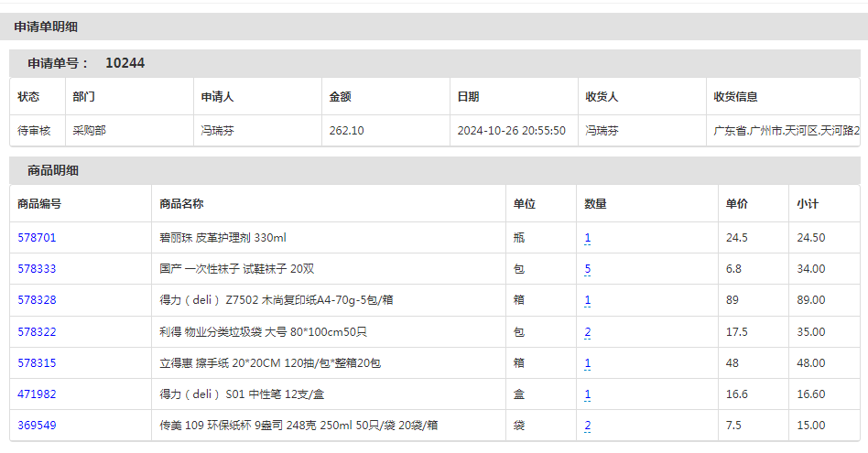Viewport: 868px width, 453px height.
Task: Open product link 369549
Action: click(x=37, y=426)
